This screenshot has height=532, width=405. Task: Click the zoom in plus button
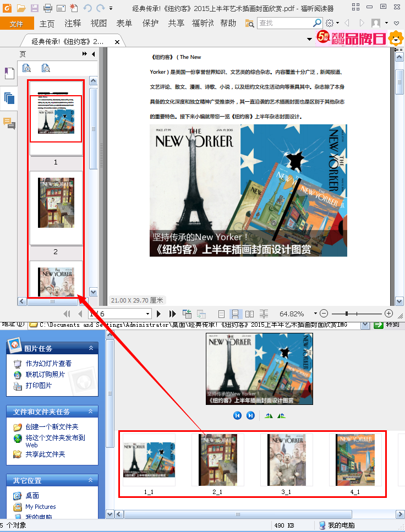(x=388, y=314)
